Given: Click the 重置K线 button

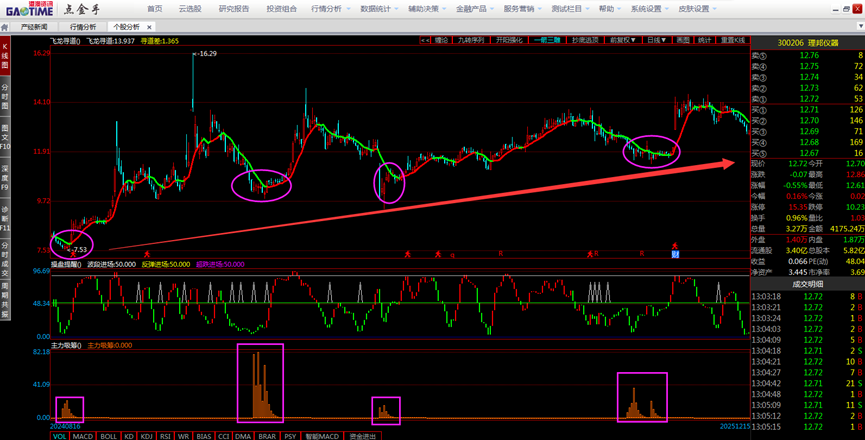Looking at the screenshot, I should [x=732, y=40].
